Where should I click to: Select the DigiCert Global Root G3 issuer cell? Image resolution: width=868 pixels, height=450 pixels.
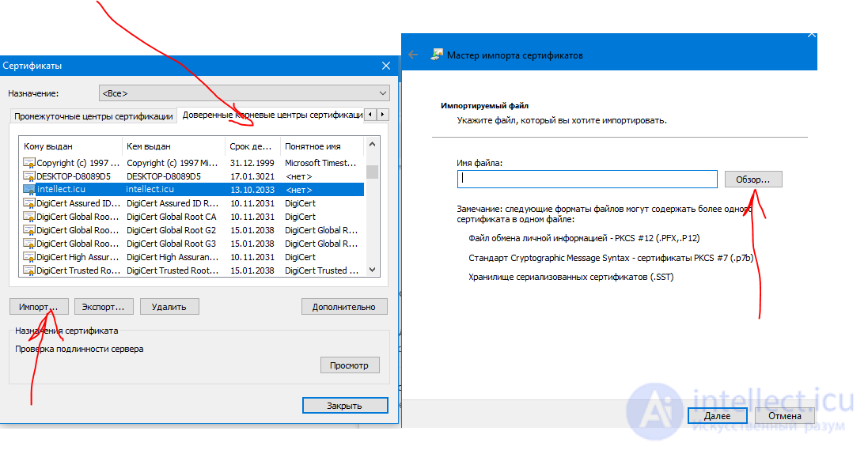coord(172,244)
